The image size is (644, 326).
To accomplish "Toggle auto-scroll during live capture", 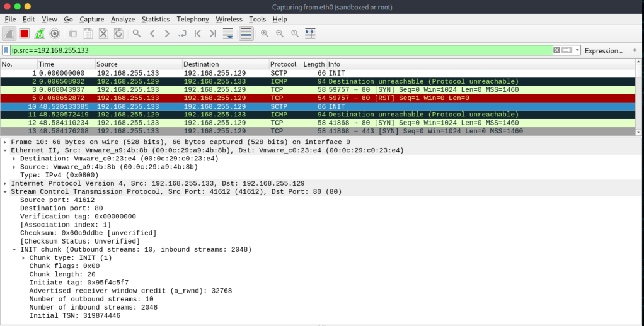I will point(228,33).
